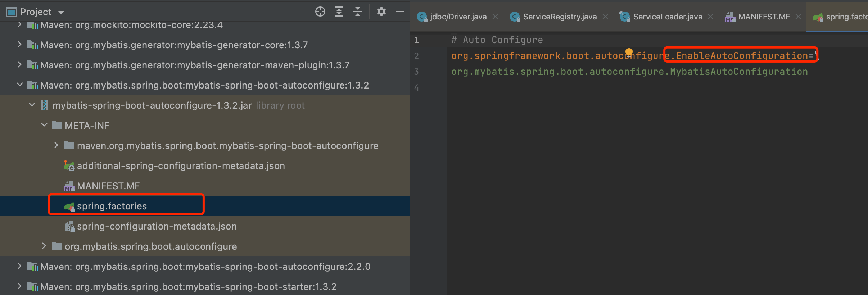Image resolution: width=868 pixels, height=295 pixels.
Task: Expand the maven.org.mybatis.spring.boot folder
Action: click(x=56, y=145)
